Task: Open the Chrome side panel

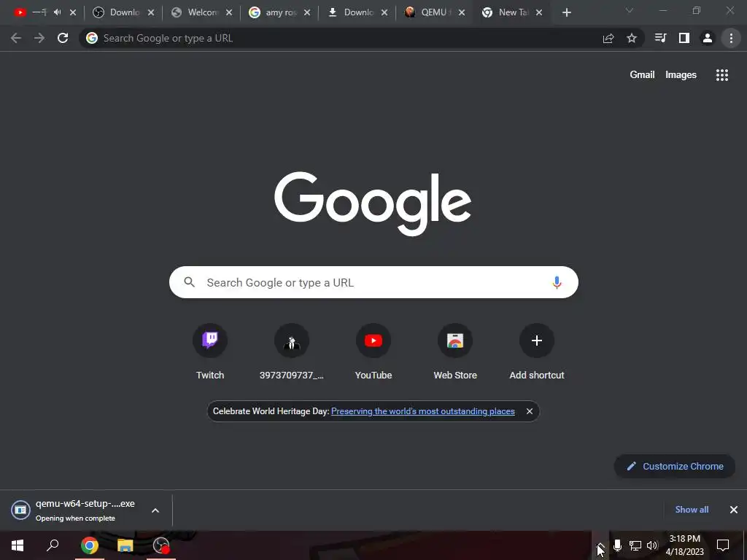Action: [684, 38]
